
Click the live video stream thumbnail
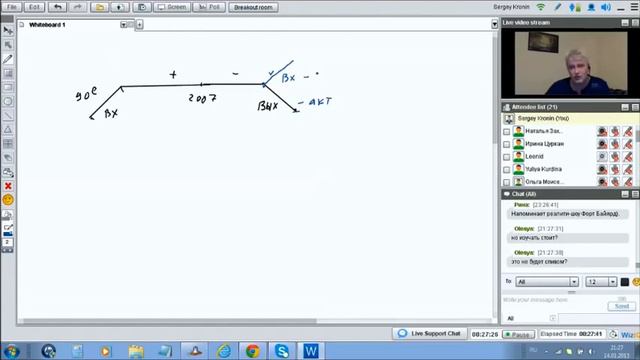tap(571, 63)
